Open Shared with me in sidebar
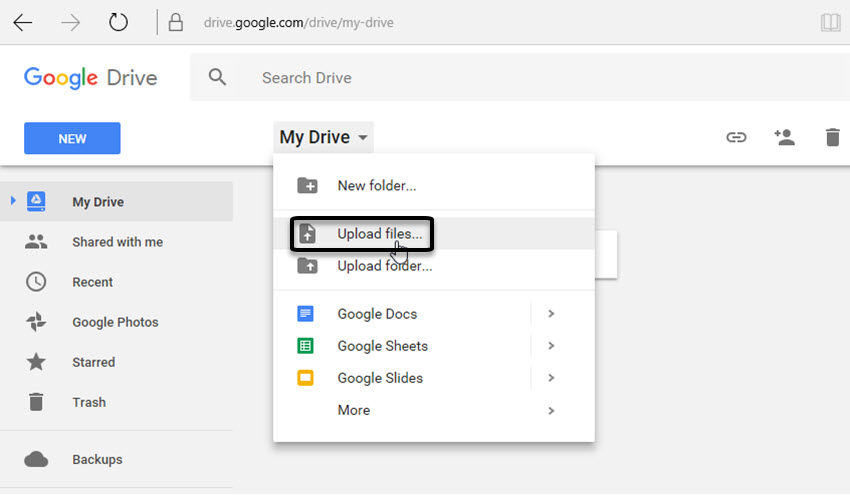The height and width of the screenshot is (495, 850). click(117, 242)
